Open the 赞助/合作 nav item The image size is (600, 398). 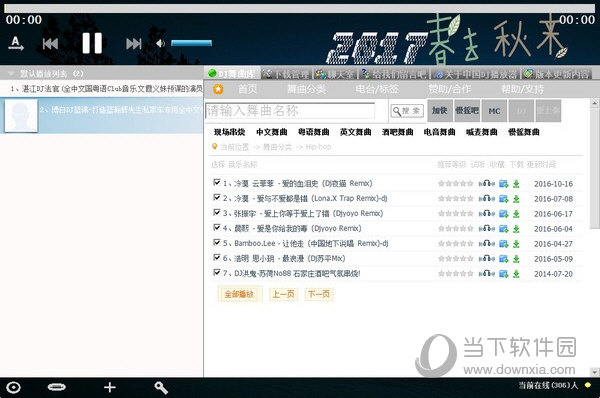[x=450, y=89]
